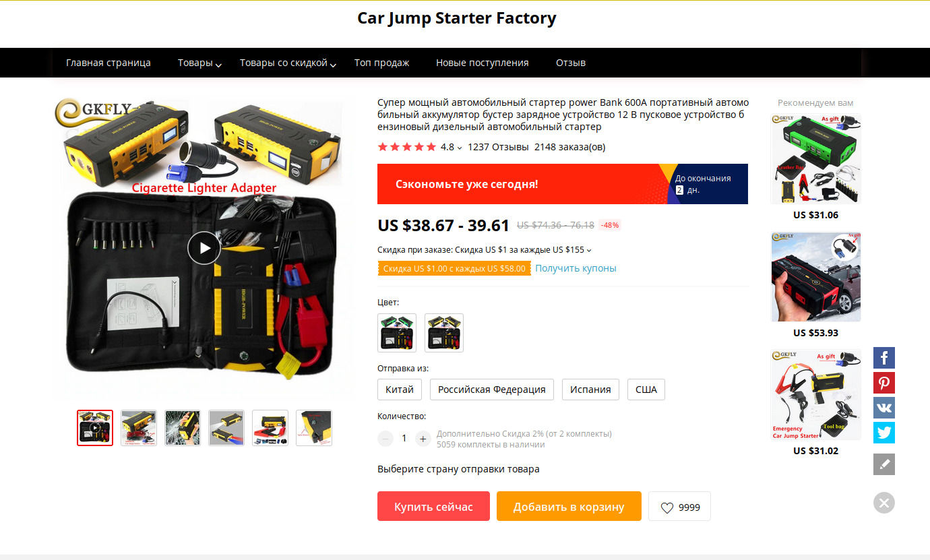Viewport: 930px width, 560px height.
Task: Choose Российская Федерация shipping option
Action: point(492,390)
